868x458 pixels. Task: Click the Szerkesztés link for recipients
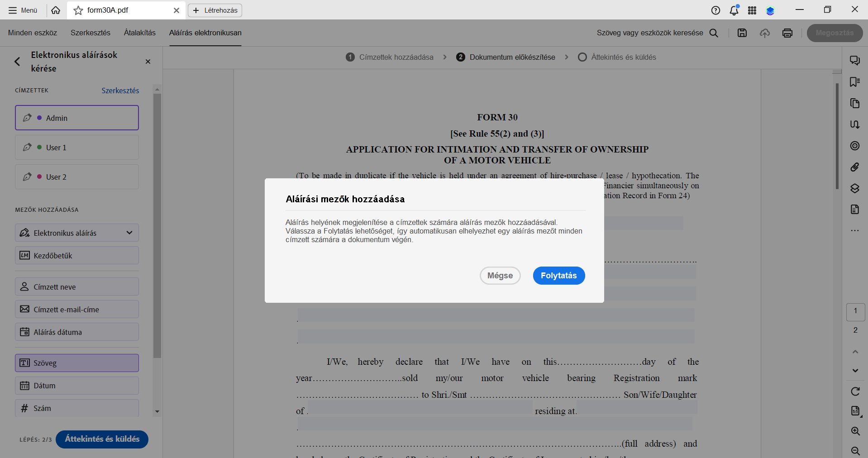(120, 91)
